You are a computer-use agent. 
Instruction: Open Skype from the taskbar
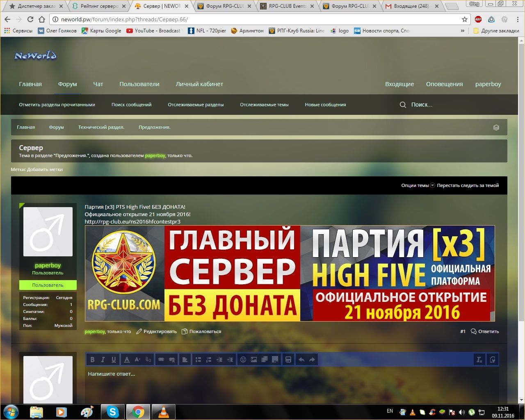(113, 411)
